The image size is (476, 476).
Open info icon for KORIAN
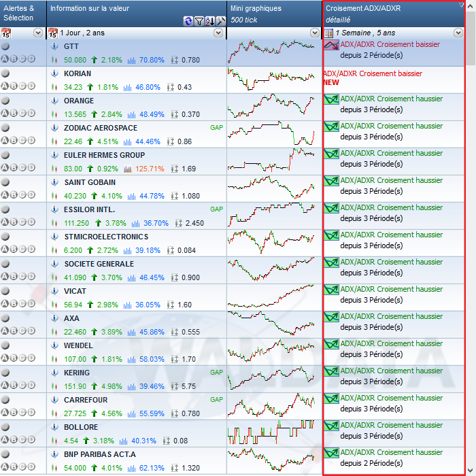(54, 73)
